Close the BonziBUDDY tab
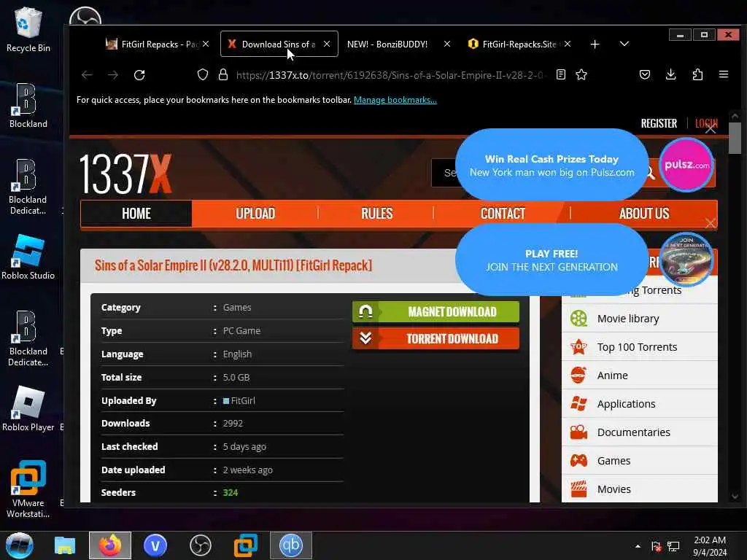The image size is (747, 560). click(x=447, y=44)
